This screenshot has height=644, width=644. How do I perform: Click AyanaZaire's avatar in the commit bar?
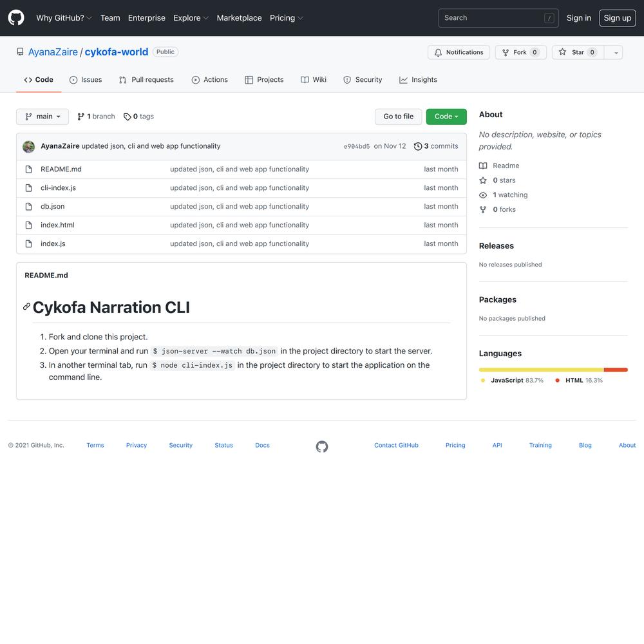[x=28, y=146]
